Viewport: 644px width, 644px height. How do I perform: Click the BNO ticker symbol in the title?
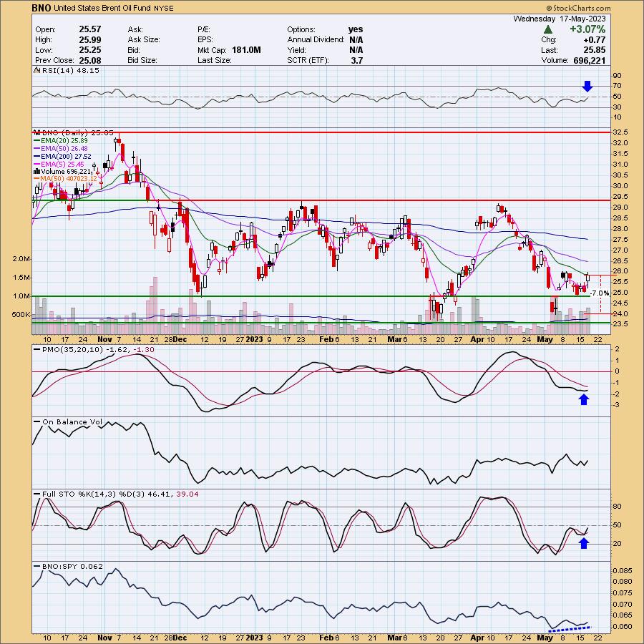tap(42, 8)
